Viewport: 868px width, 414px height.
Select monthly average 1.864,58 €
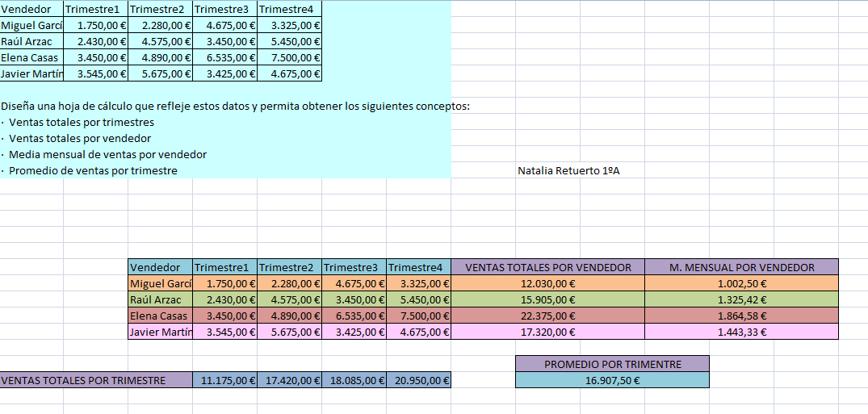(742, 316)
